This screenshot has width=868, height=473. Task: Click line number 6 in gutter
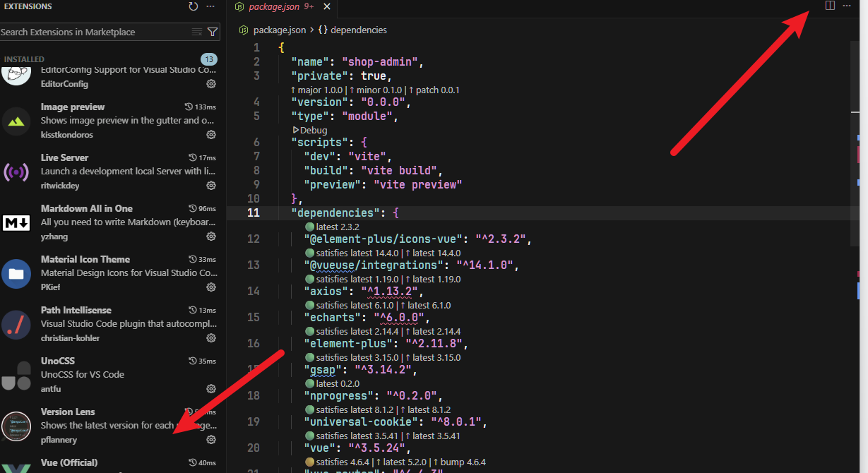(256, 143)
